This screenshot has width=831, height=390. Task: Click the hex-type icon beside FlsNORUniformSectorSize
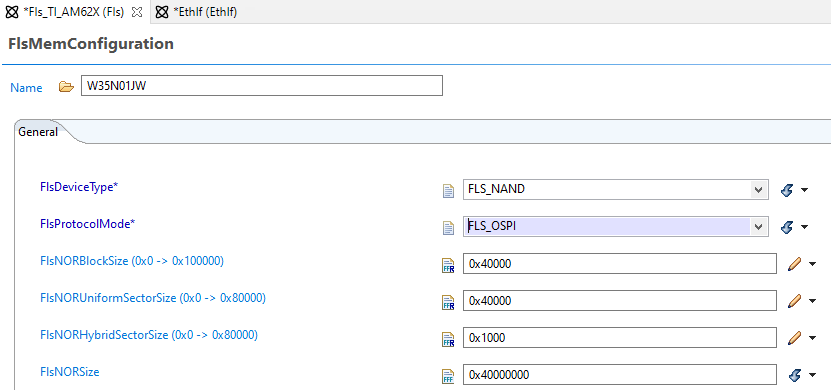pos(448,303)
